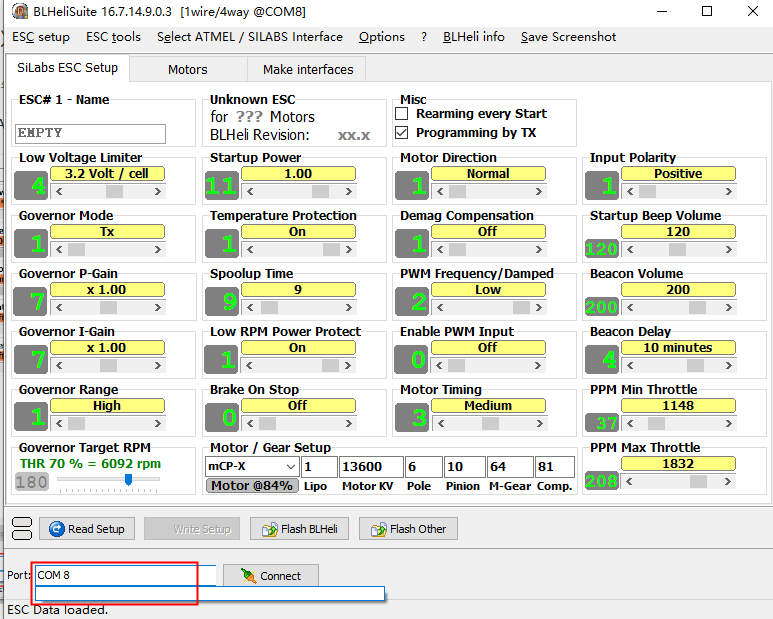Image resolution: width=773 pixels, height=619 pixels.
Task: Click right arrow of Motor Direction scrollbar
Action: pos(539,191)
